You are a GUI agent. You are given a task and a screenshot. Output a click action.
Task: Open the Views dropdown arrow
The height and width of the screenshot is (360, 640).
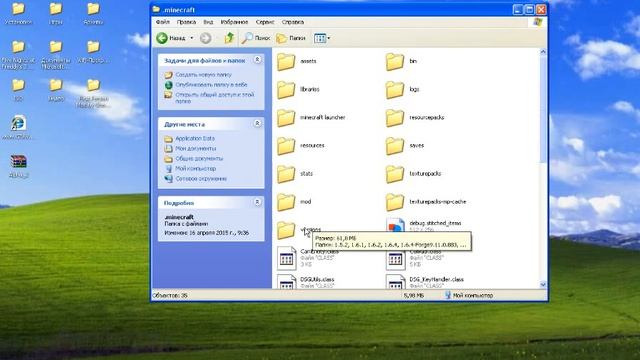(x=329, y=38)
